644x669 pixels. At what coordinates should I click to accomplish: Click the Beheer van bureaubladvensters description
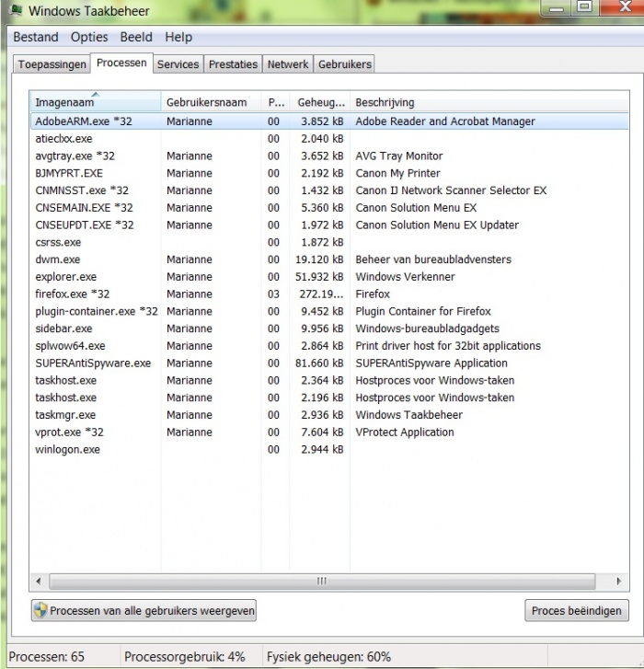point(433,260)
